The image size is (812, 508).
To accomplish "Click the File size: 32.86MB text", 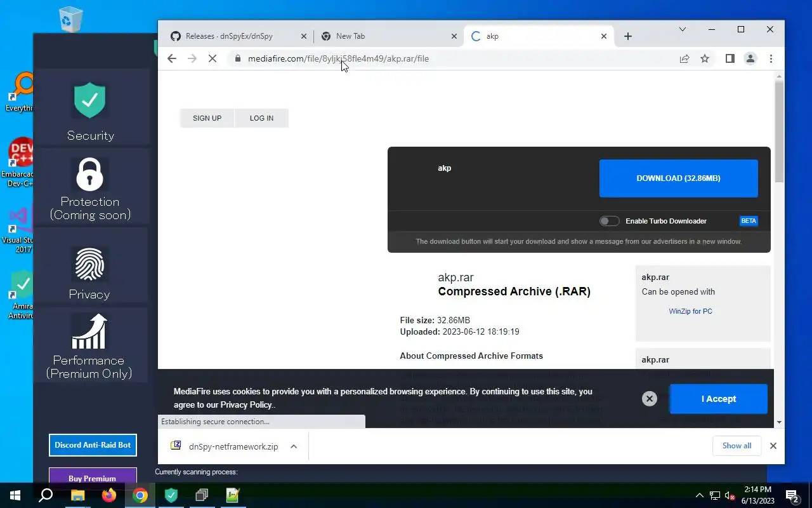I will tap(435, 321).
